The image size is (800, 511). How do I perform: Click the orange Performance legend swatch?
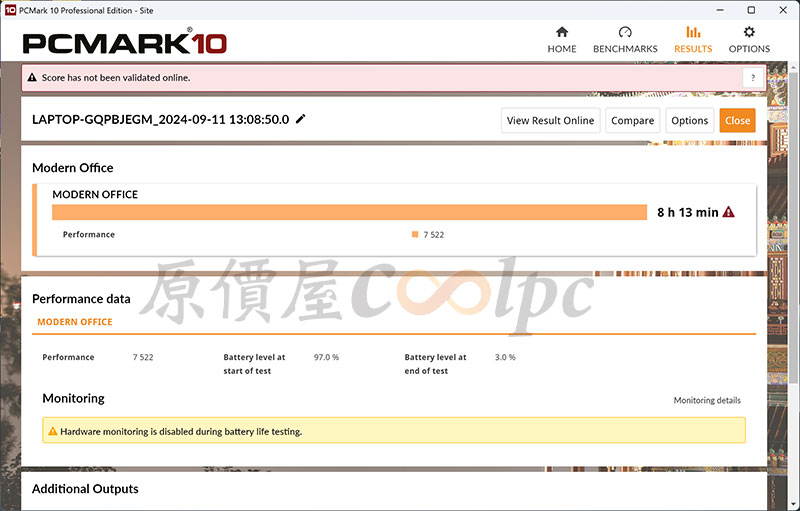pos(415,235)
